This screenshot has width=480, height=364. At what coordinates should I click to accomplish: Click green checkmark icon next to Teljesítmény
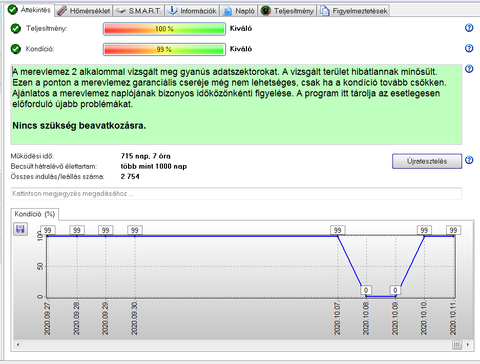pyautogui.click(x=16, y=29)
